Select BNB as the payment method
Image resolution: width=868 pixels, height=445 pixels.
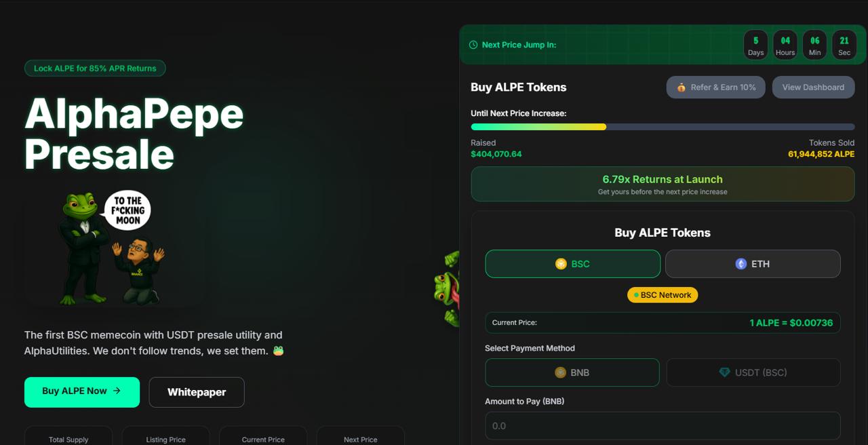[572, 372]
